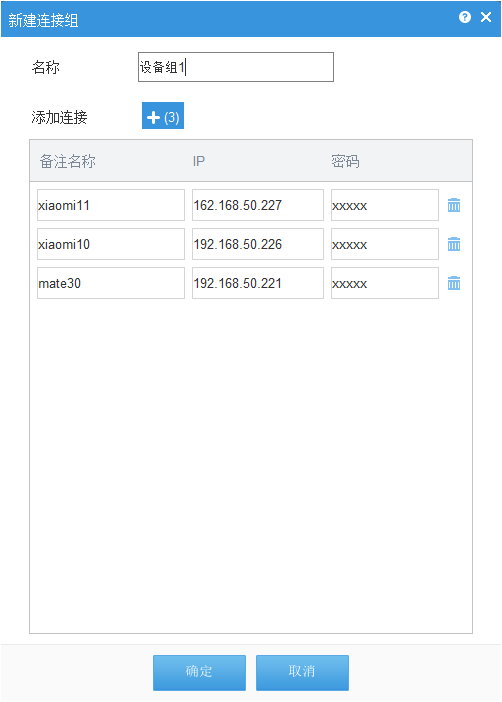Select the IP field 162.168.50.227
This screenshot has height=702, width=502.
pyautogui.click(x=258, y=205)
